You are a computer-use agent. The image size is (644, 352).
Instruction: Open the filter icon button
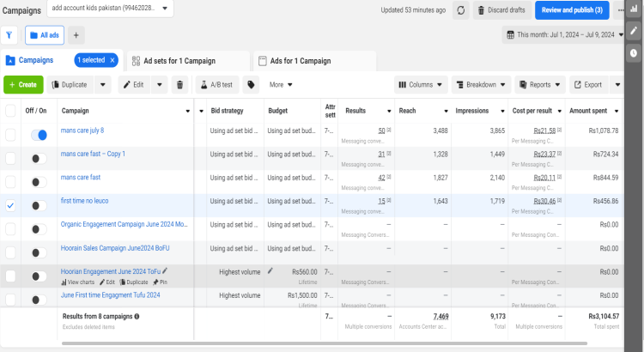[x=10, y=35]
